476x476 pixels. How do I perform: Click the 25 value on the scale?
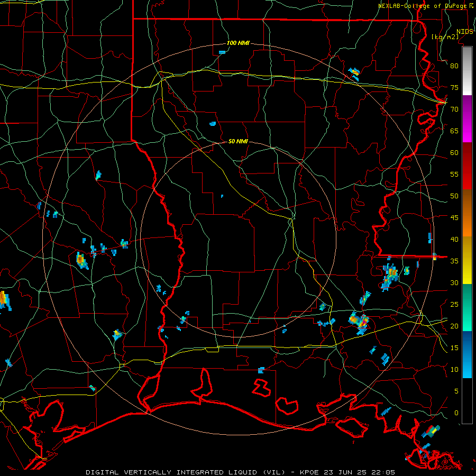tap(454, 305)
